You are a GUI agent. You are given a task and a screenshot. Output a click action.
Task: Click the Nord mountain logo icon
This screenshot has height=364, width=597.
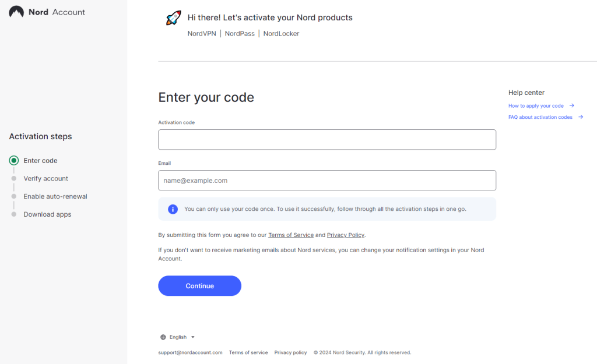[16, 12]
